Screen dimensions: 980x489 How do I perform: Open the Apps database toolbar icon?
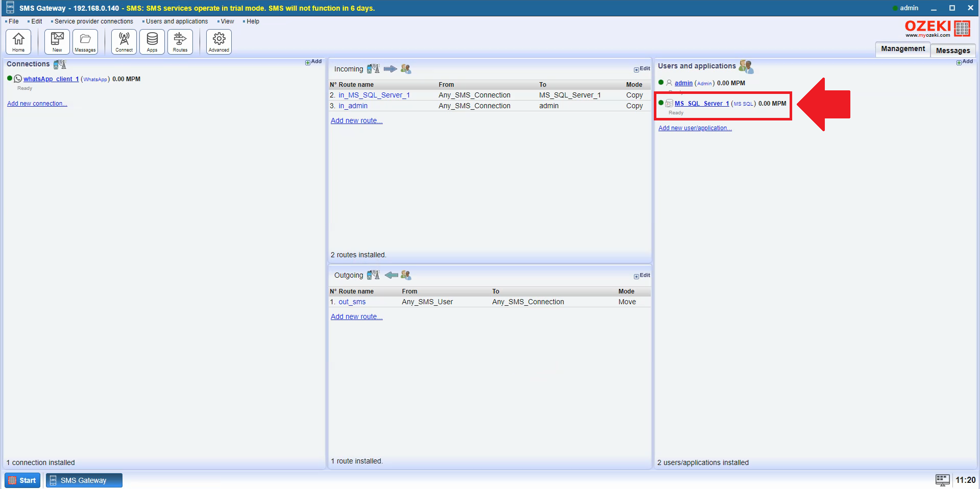click(x=152, y=41)
